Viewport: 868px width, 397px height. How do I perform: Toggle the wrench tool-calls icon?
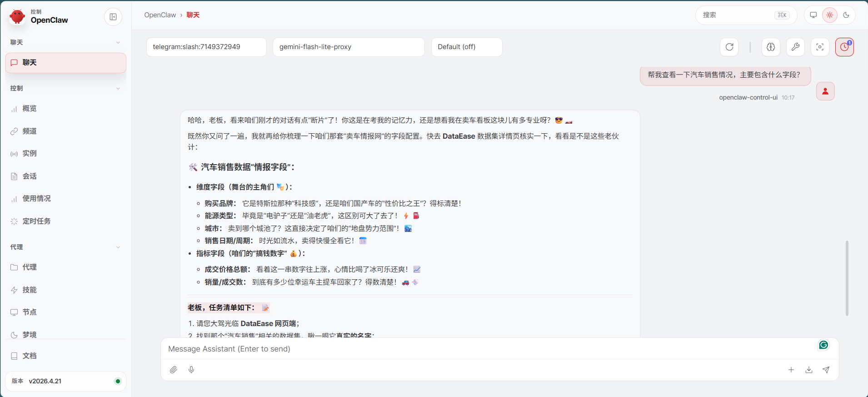[x=795, y=47]
